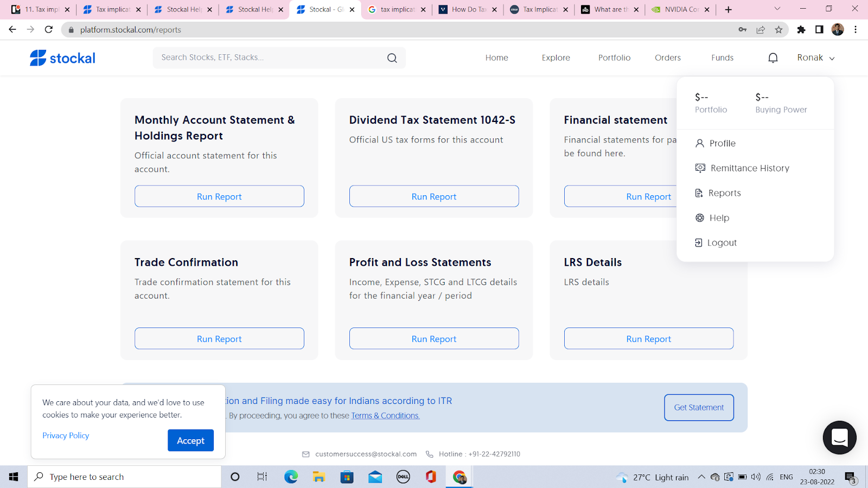Open the Funds navigation item
The image size is (868, 488).
723,57
